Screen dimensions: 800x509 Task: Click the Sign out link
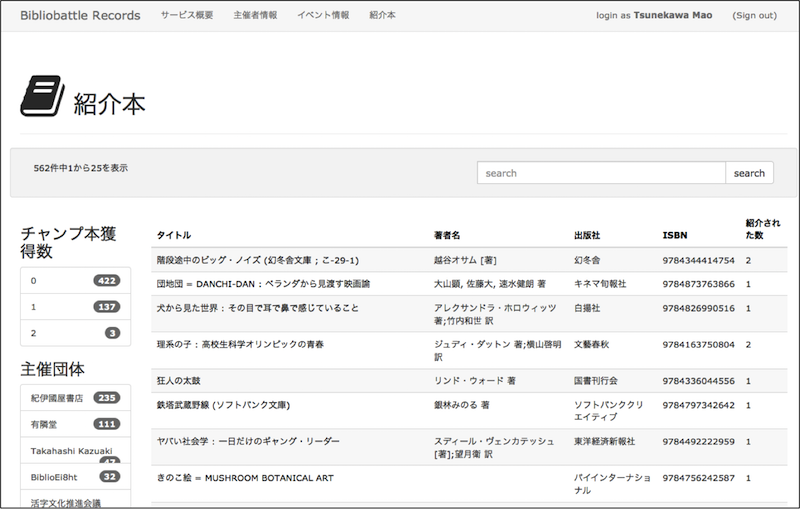755,15
